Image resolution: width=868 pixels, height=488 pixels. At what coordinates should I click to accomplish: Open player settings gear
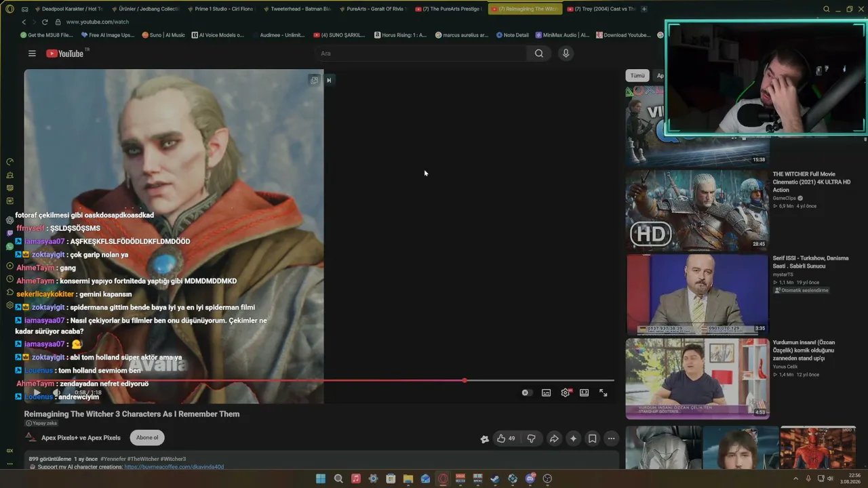(x=566, y=392)
